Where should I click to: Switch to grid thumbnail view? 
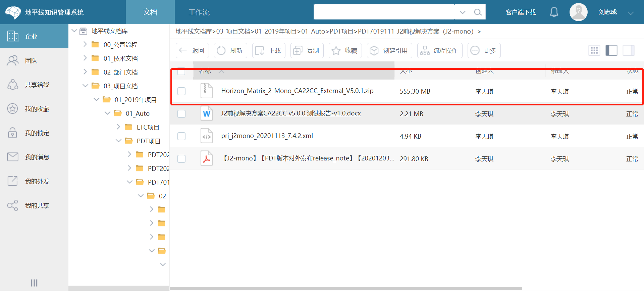tap(594, 50)
